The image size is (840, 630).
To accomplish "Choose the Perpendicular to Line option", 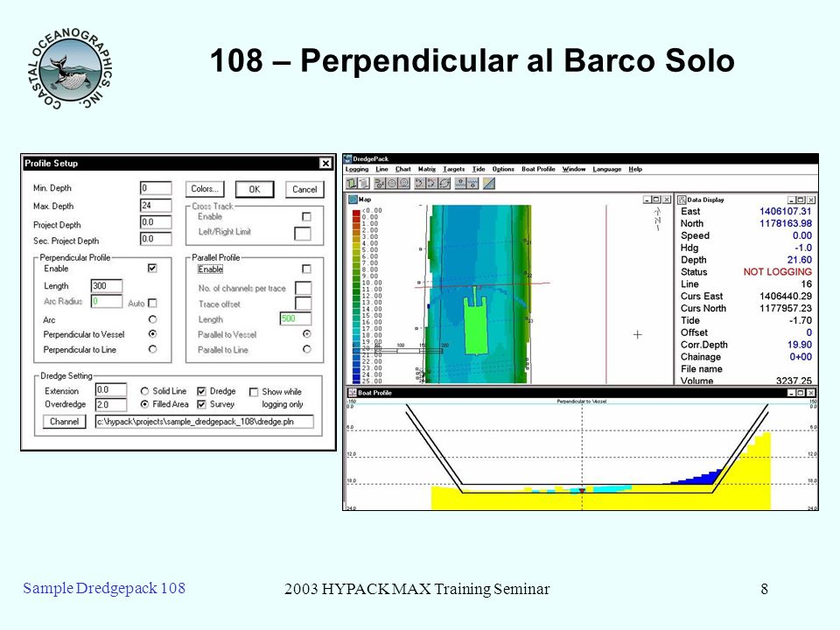I will [x=152, y=349].
